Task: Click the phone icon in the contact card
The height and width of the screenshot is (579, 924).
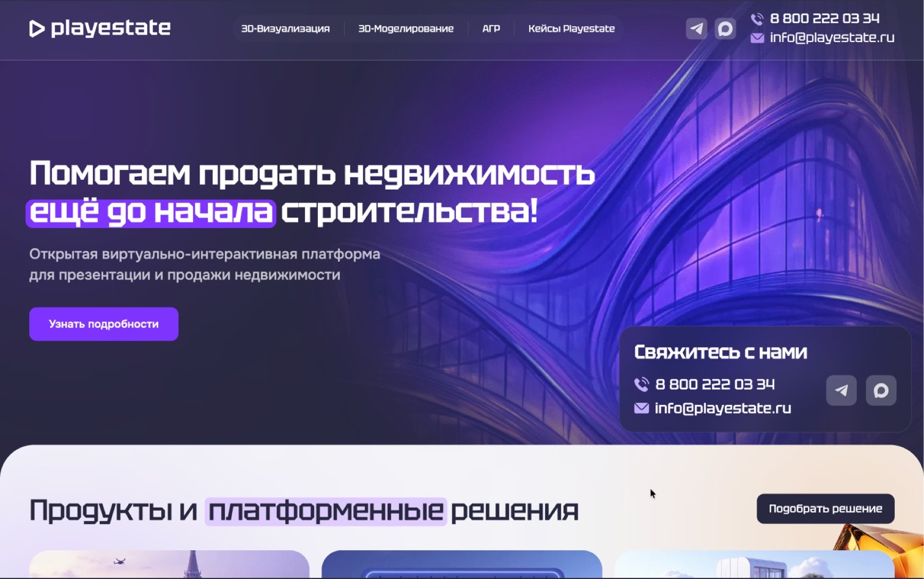Action: click(x=642, y=384)
